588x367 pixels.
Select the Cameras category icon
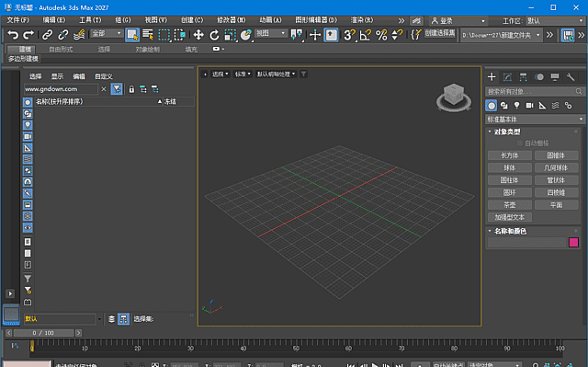[529, 106]
